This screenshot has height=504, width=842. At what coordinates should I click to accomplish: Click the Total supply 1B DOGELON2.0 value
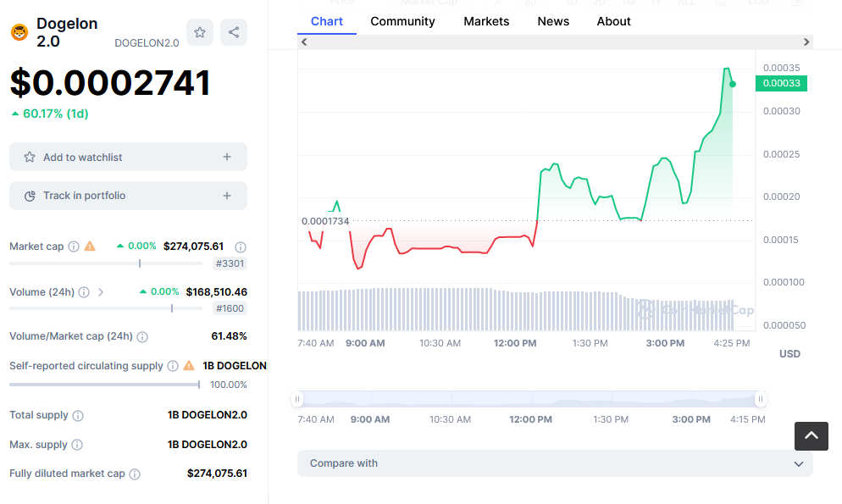208,415
